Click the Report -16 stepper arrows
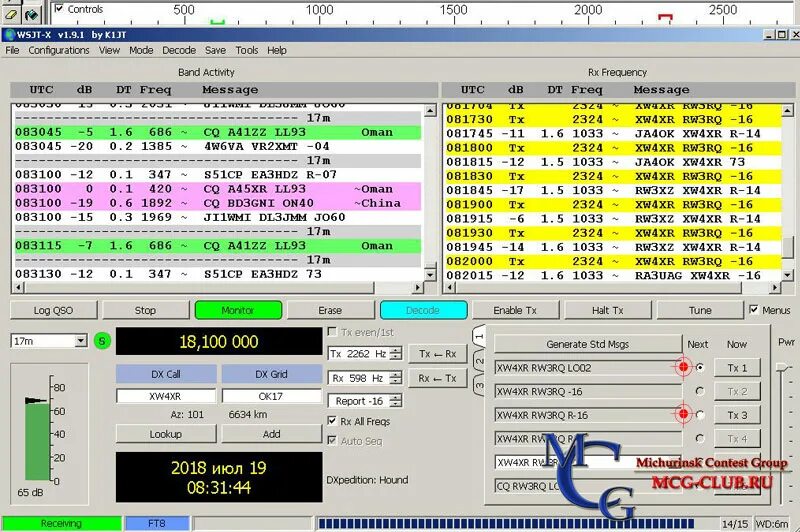800x532 pixels. (396, 401)
